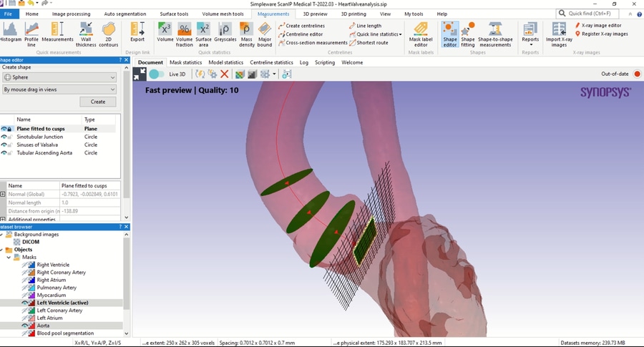Open the 3D render settings dropdown arrow

274,74
